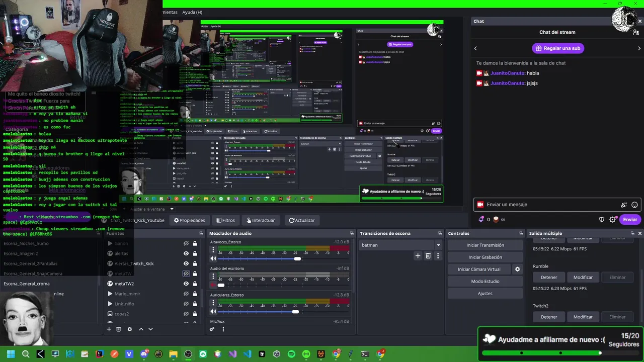Close the Salida múltiple dock
This screenshot has height=362, width=644.
coord(640,233)
